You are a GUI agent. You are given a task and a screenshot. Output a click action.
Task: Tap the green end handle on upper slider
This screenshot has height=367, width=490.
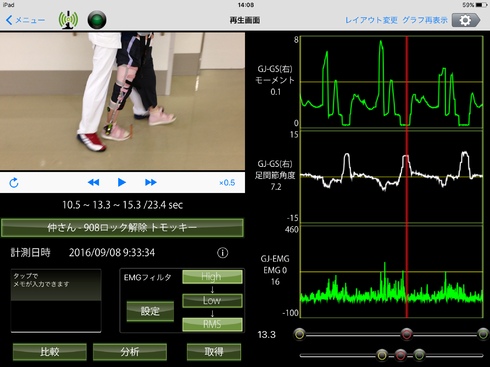pyautogui.click(x=483, y=334)
